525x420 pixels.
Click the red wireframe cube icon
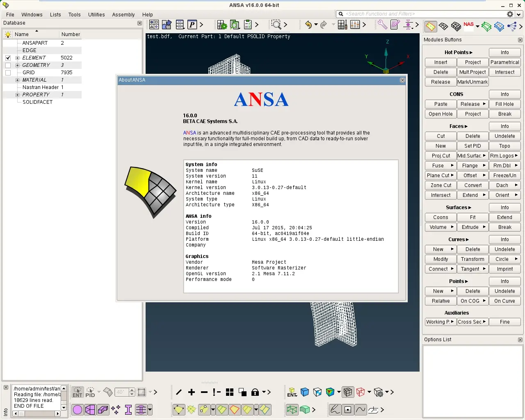[x=361, y=392]
